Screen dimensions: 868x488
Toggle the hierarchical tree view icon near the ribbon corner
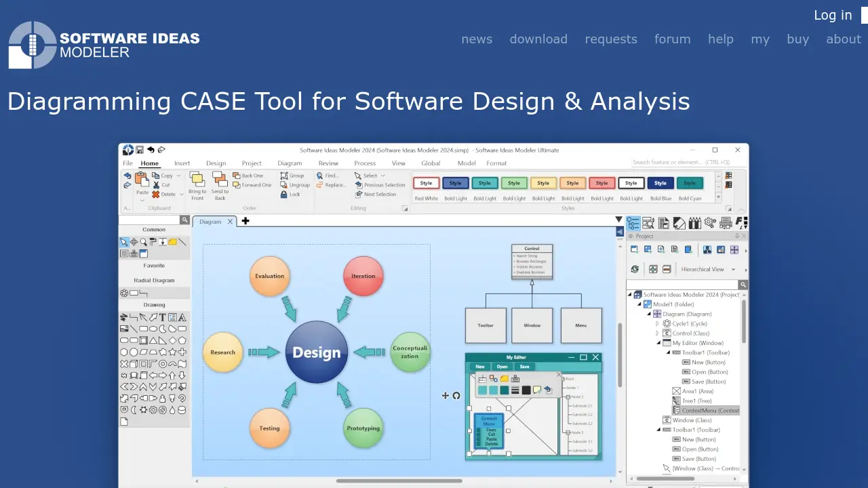[633, 222]
